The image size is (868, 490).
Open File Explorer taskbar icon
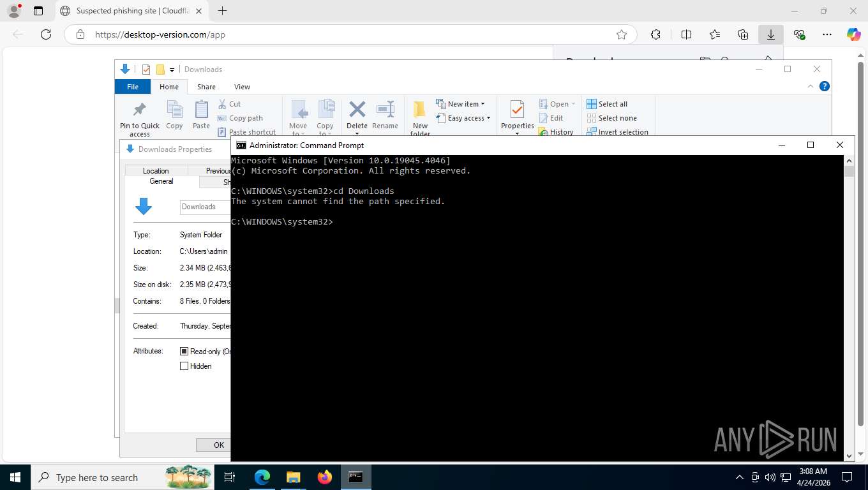pos(293,477)
